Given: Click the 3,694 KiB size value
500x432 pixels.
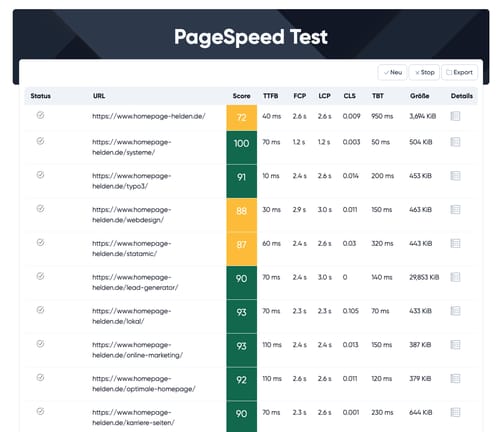Looking at the screenshot, I should pyautogui.click(x=423, y=116).
